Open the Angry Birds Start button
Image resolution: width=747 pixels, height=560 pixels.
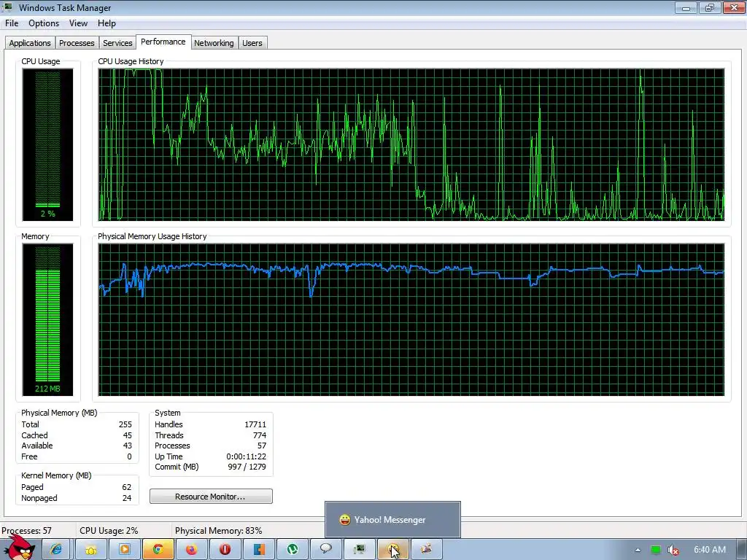click(19, 548)
